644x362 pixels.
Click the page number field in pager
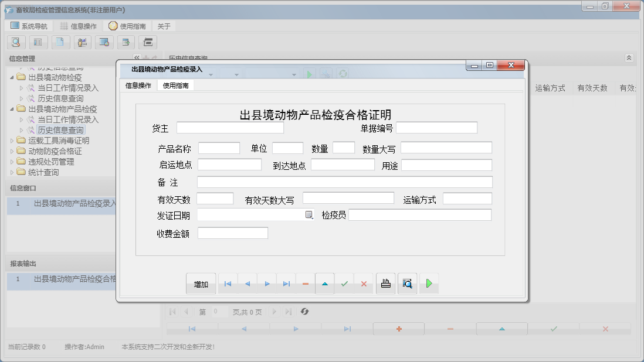(219, 312)
